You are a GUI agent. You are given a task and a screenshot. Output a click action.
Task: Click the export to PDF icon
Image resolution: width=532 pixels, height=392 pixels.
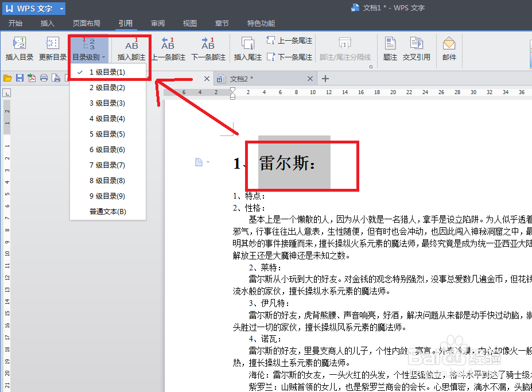(32, 78)
